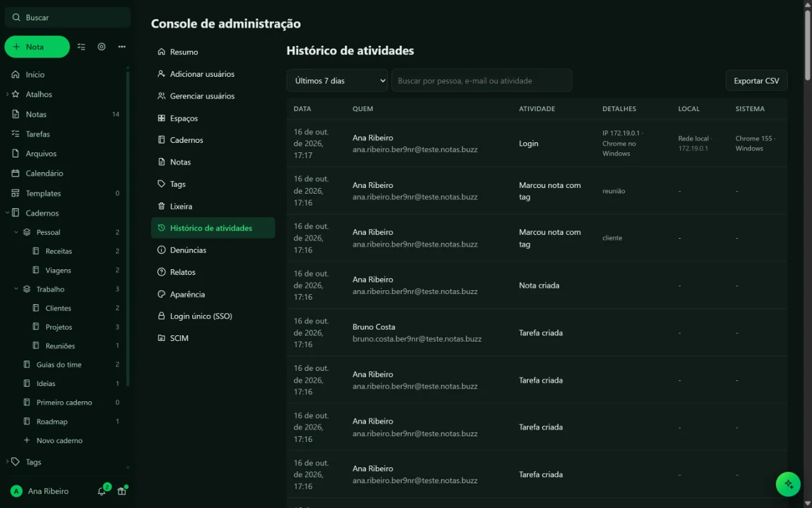812x508 pixels.
Task: Click the star icon beside Atalhos
Action: point(16,94)
